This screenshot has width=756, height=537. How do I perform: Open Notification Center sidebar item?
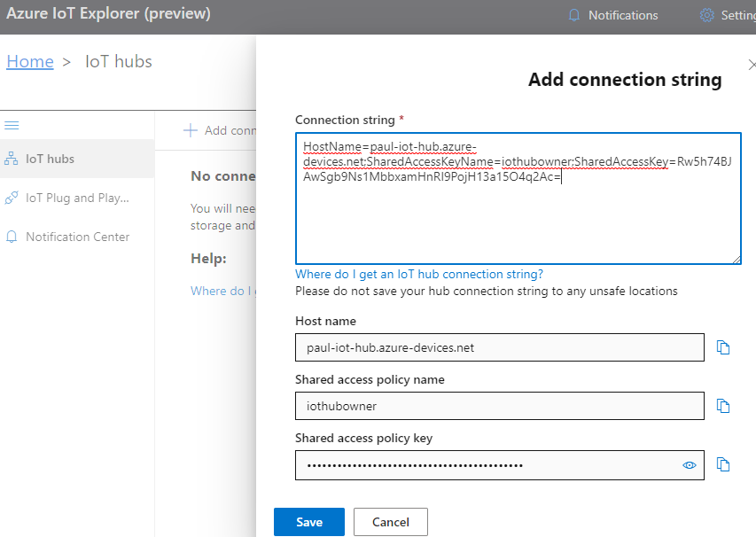[x=77, y=237]
